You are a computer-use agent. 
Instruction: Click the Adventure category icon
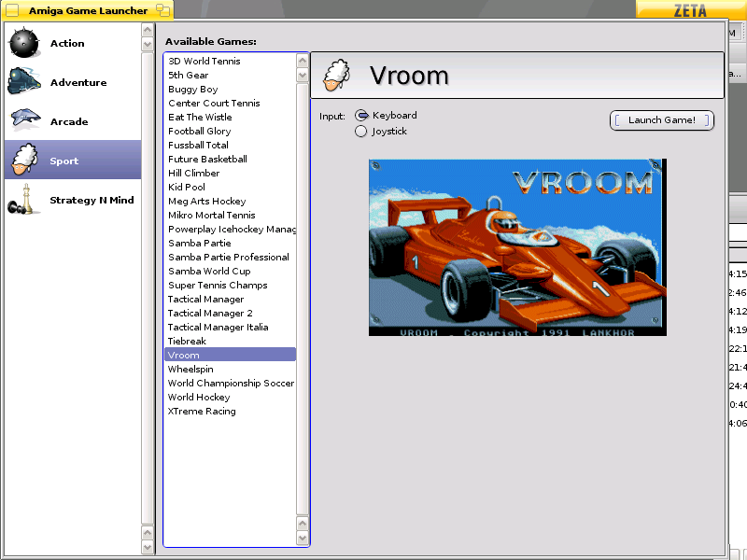[24, 82]
